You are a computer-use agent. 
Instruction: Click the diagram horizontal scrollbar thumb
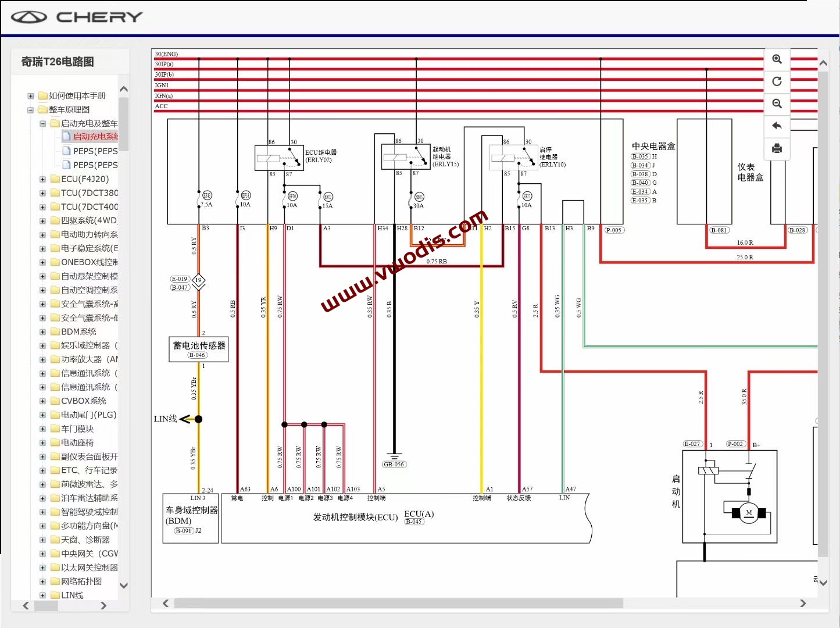(399, 604)
